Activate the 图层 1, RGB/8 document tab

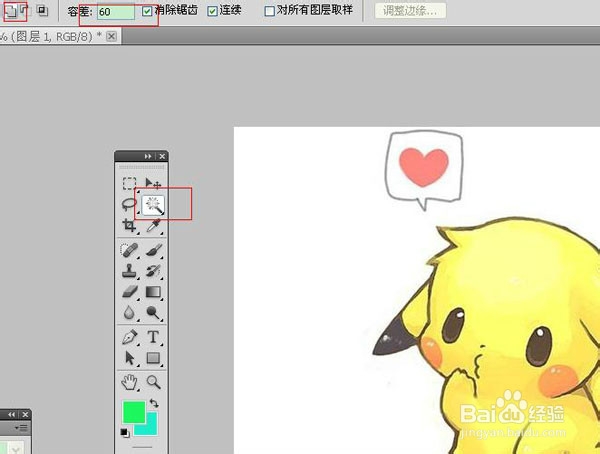52,37
